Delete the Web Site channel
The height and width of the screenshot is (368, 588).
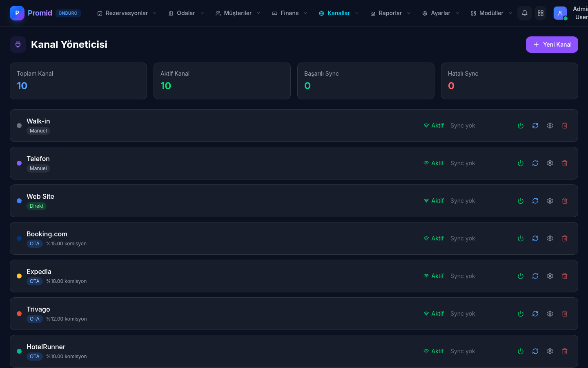coord(565,201)
